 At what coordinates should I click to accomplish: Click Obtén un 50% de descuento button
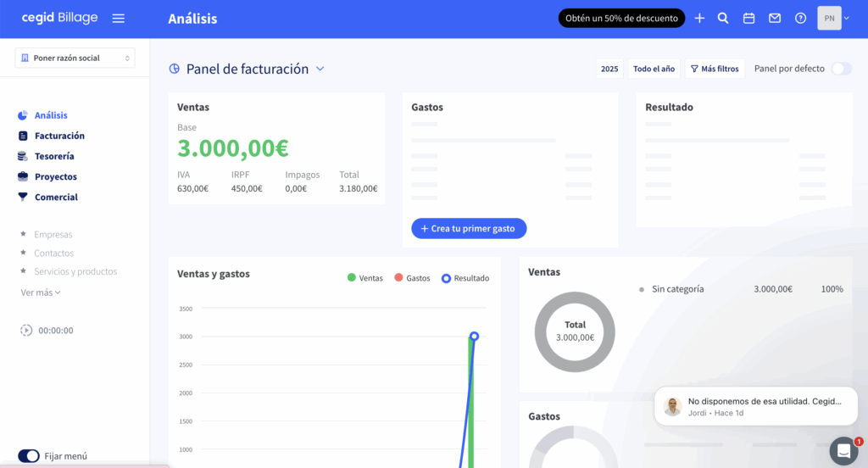click(x=621, y=19)
